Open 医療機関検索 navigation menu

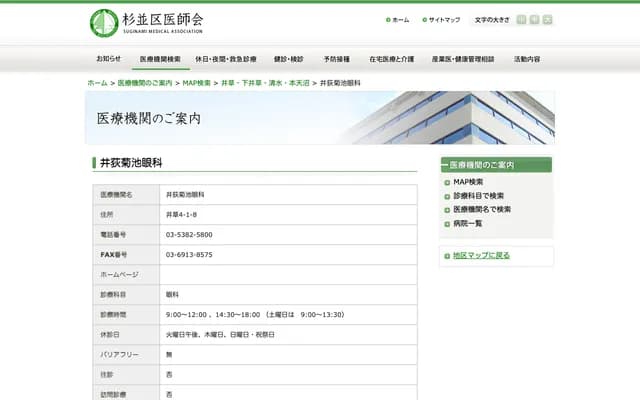(160, 59)
